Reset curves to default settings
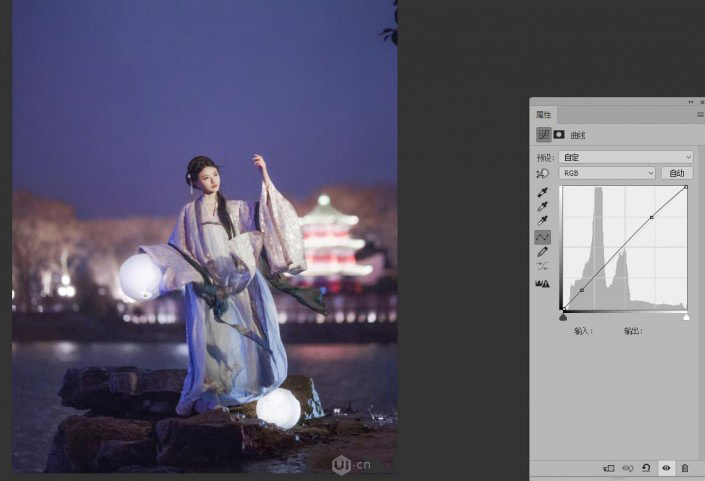Screen dimensions: 705x481 647,468
